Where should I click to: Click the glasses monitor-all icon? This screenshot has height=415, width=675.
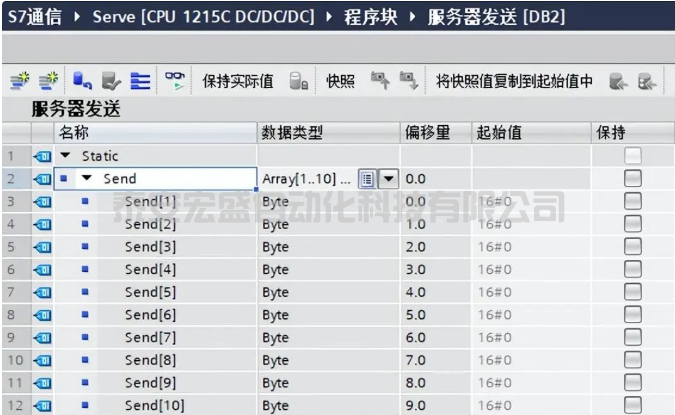click(175, 82)
